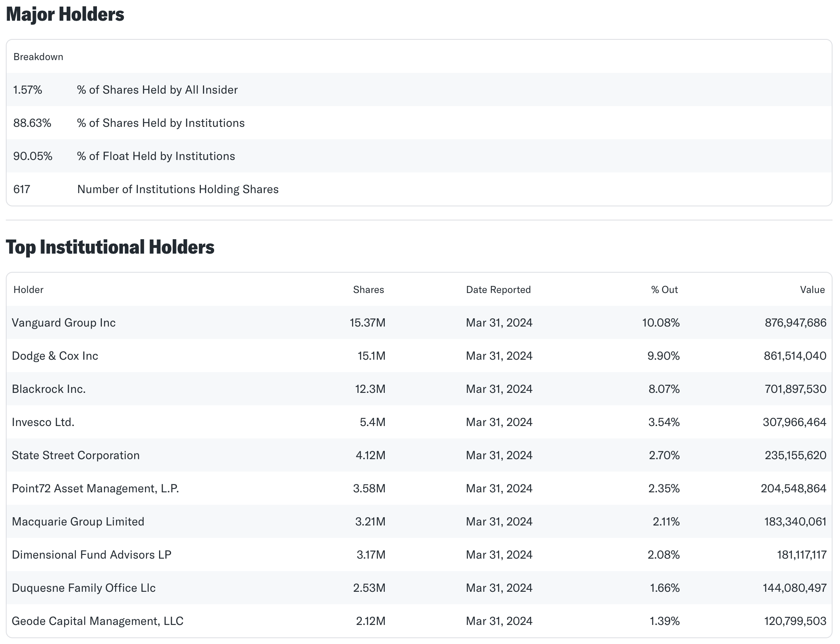840x644 pixels.
Task: Click the Date Reported column header
Action: [x=498, y=290]
